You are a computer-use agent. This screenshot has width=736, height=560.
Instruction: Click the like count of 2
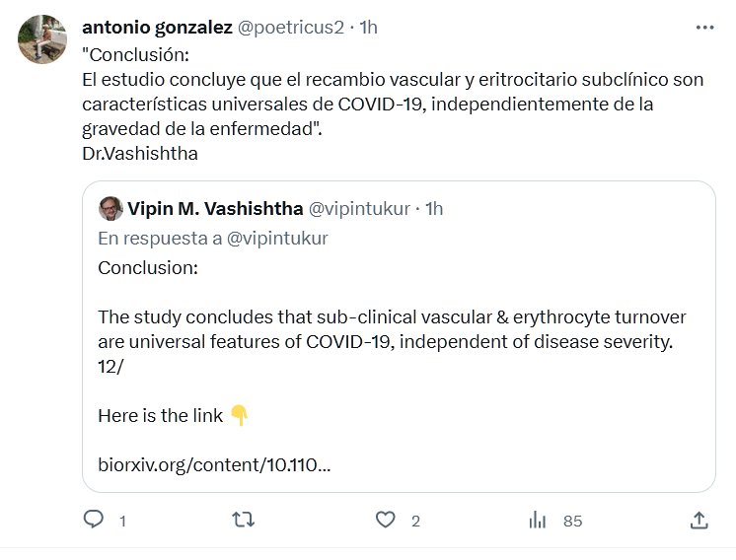[x=415, y=521]
